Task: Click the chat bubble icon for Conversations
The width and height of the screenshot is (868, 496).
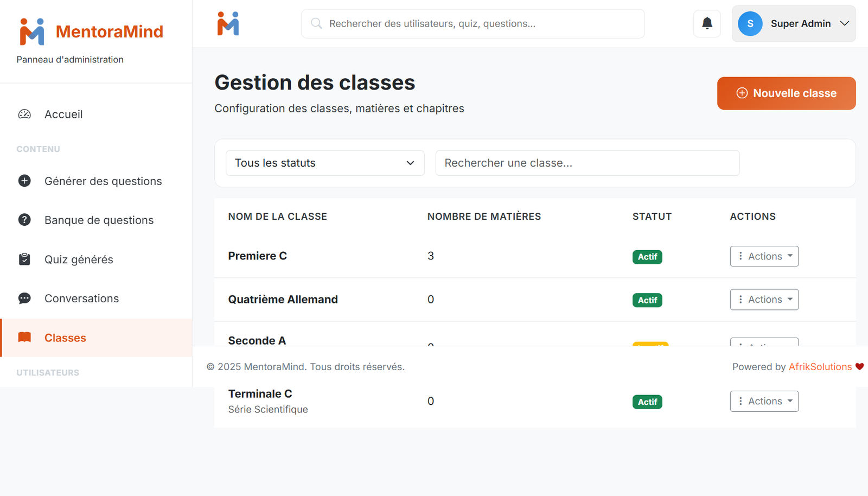Action: click(24, 298)
